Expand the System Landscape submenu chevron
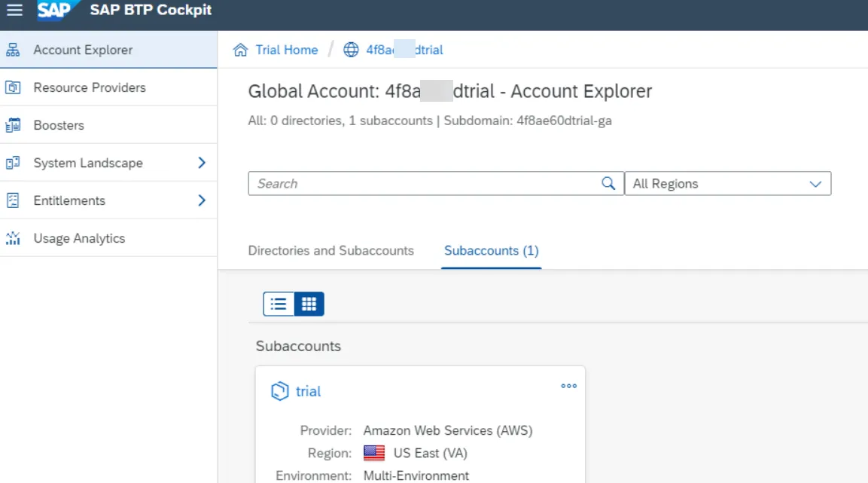868x483 pixels. pos(202,163)
